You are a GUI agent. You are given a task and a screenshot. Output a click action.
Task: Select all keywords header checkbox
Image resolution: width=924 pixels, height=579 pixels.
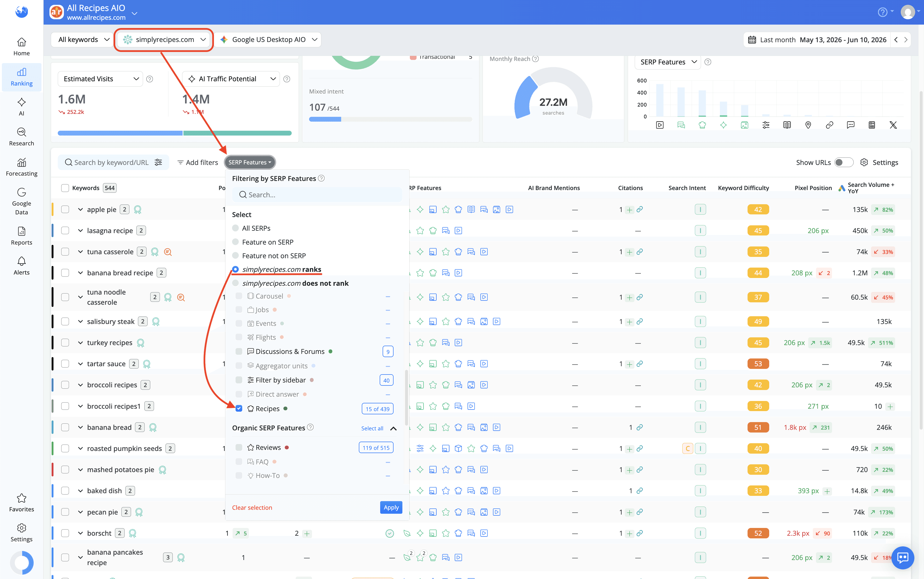coord(65,188)
